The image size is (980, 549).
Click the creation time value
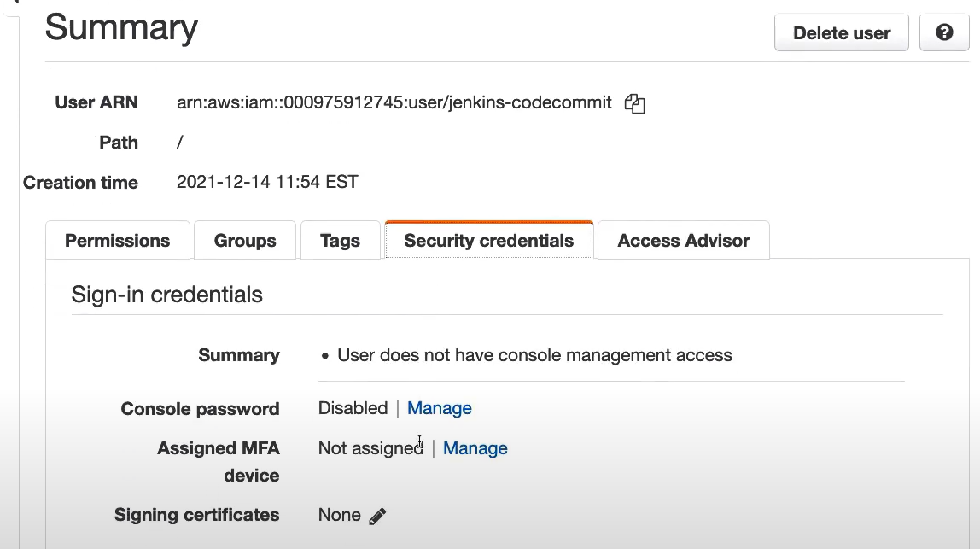click(x=267, y=182)
